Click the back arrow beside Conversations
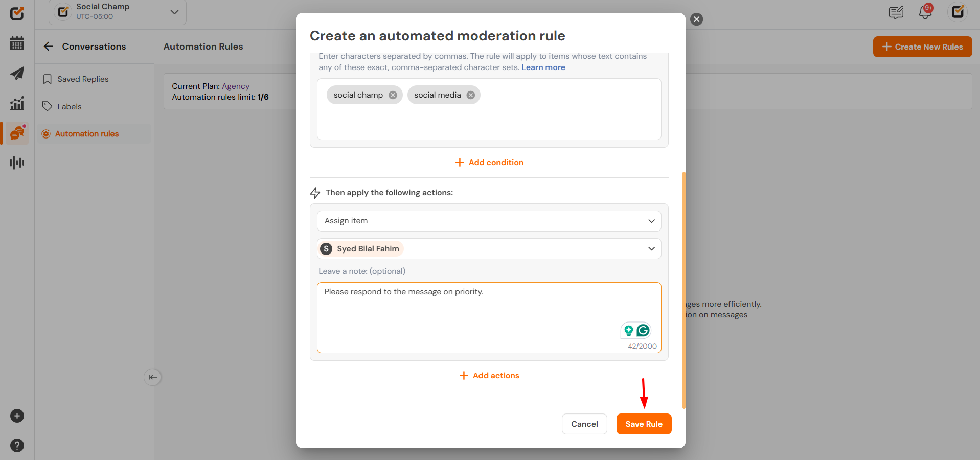980x460 pixels. 49,47
